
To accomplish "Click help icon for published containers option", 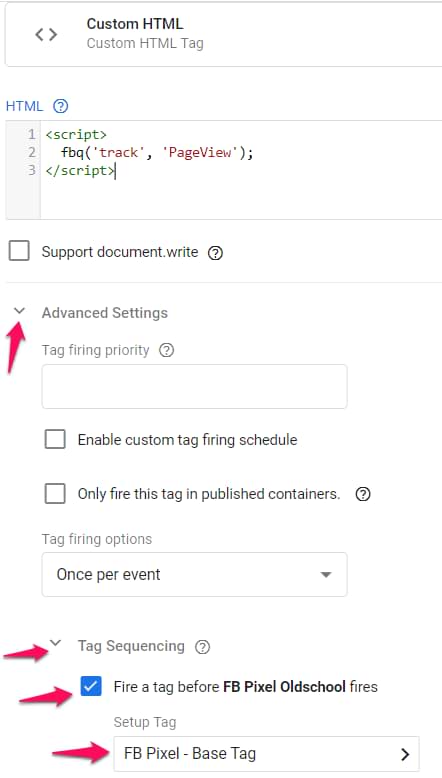I will pos(363,494).
